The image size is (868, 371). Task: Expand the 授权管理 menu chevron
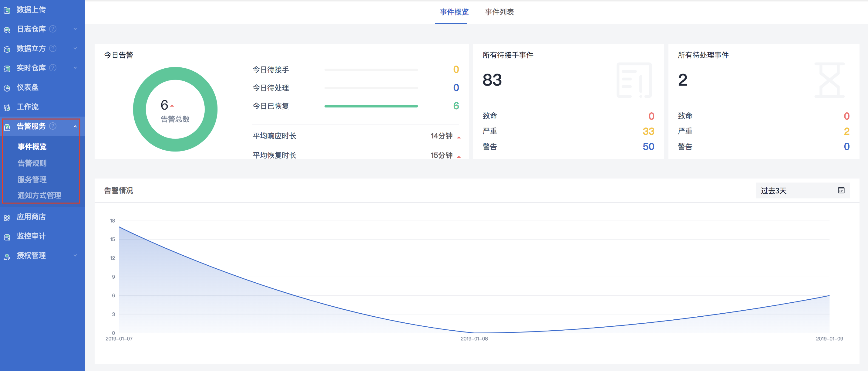pyautogui.click(x=75, y=255)
